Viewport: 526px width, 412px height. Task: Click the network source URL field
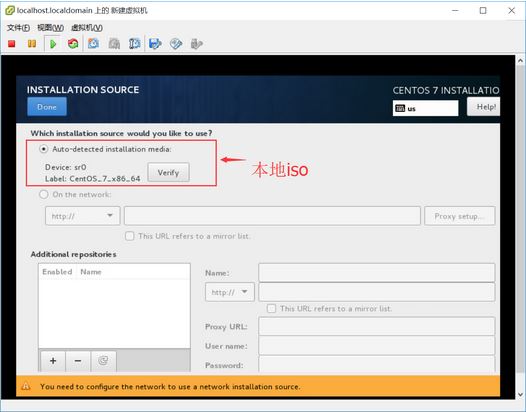(272, 216)
